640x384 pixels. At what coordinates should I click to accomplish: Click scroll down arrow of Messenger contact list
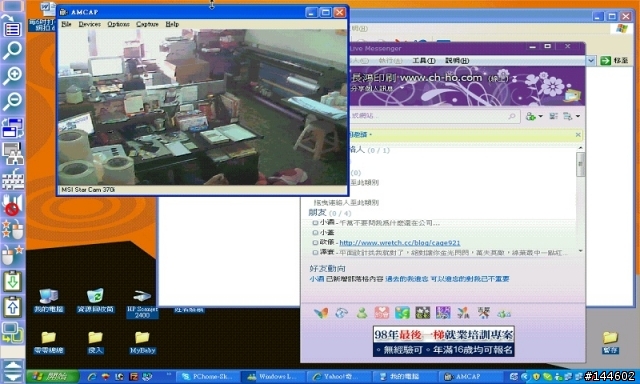(580, 251)
